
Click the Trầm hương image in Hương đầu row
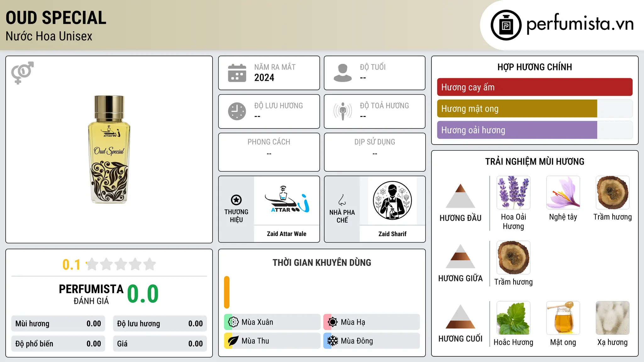coord(613,193)
